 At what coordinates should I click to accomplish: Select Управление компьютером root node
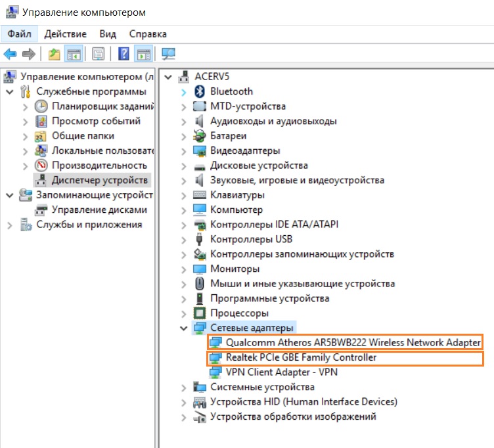pyautogui.click(x=87, y=77)
